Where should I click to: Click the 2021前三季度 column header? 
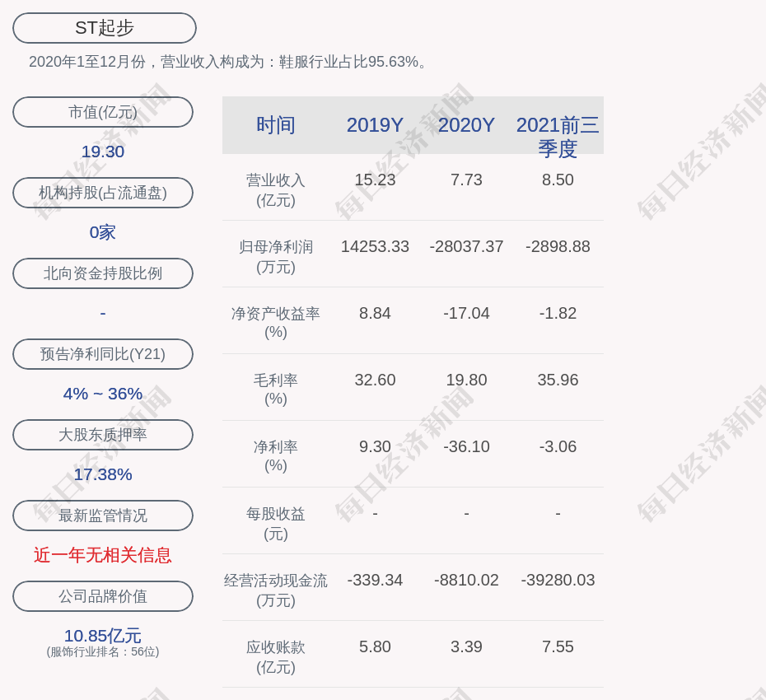tap(558, 136)
